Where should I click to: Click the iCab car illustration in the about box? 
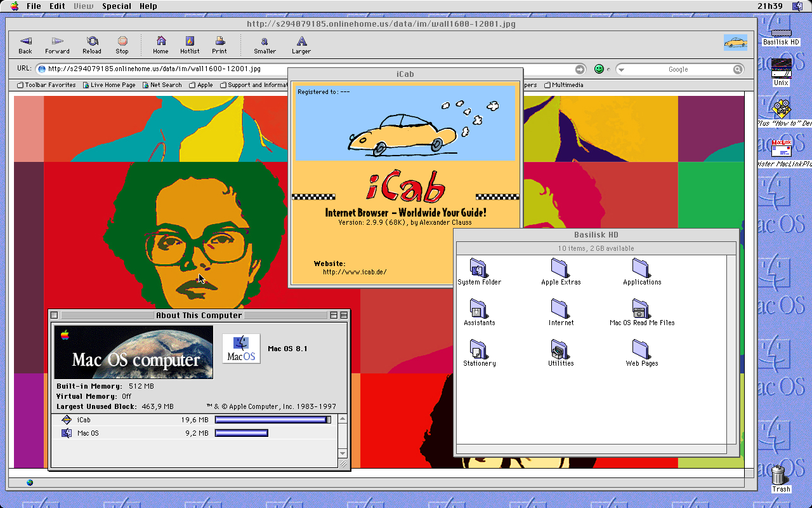pos(405,124)
